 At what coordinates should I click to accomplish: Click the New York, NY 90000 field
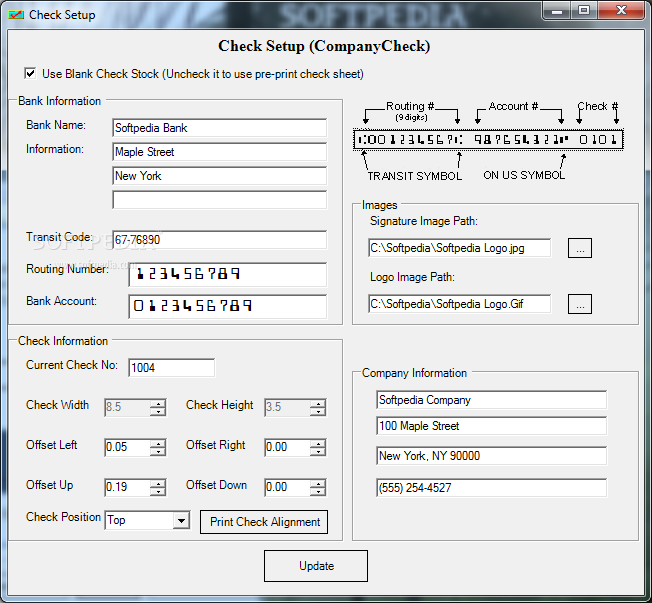[491, 456]
